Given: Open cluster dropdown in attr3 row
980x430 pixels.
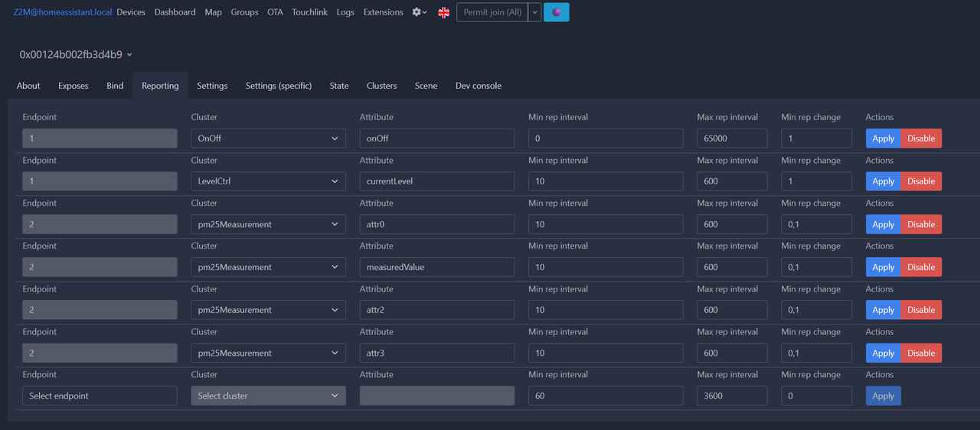Looking at the screenshot, I should [268, 353].
